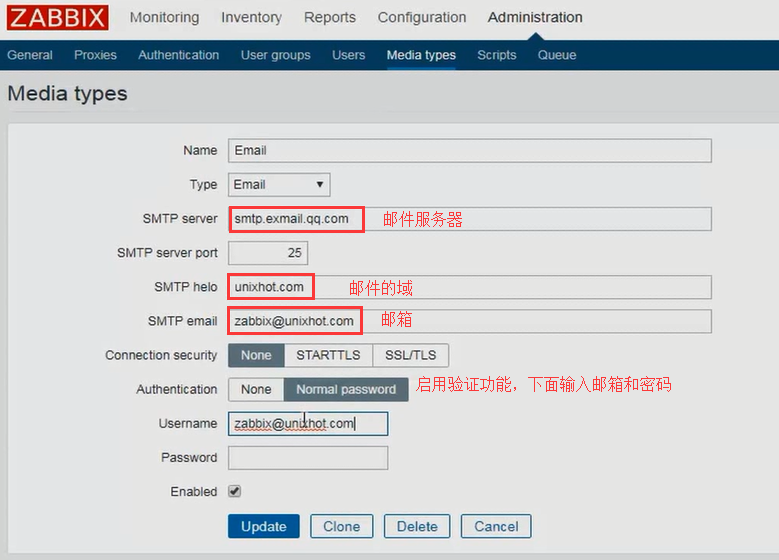Toggle the Enabled checkbox

pyautogui.click(x=234, y=491)
